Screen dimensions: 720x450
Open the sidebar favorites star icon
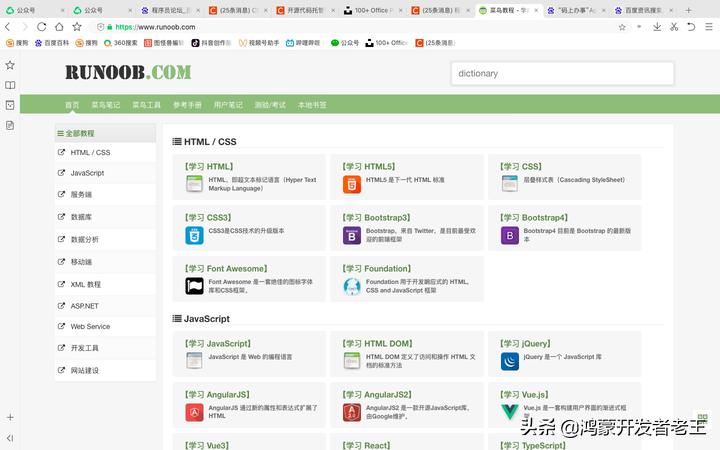(10, 65)
